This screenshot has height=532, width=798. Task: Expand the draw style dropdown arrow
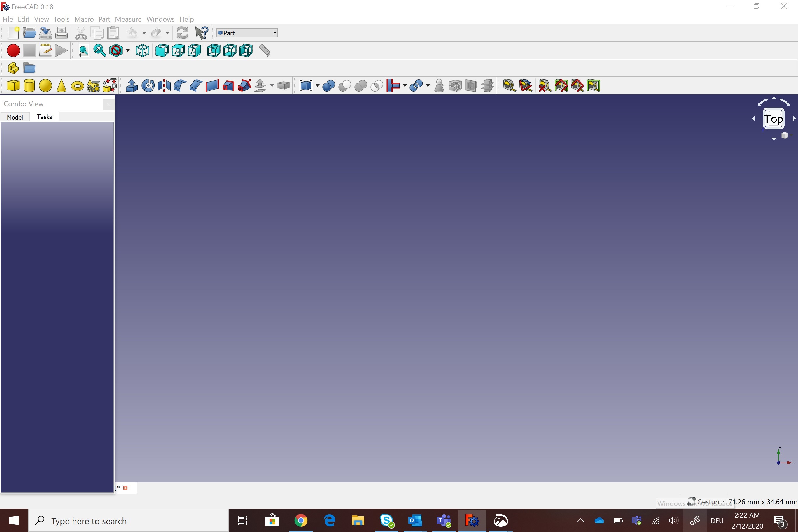(x=127, y=51)
